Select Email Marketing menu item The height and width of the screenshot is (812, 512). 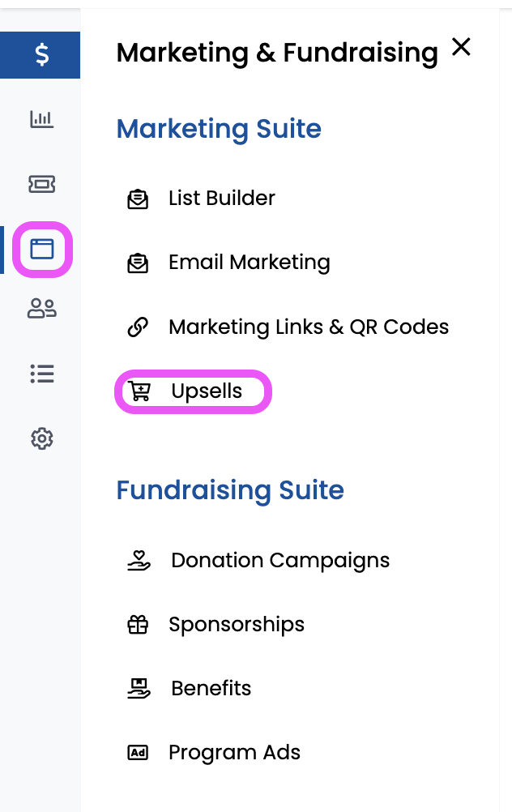coord(249,263)
